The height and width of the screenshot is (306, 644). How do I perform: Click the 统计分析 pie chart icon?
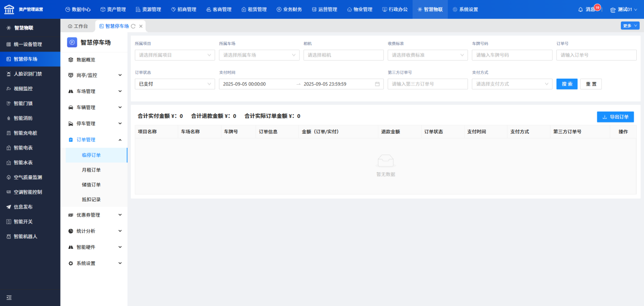(x=71, y=231)
